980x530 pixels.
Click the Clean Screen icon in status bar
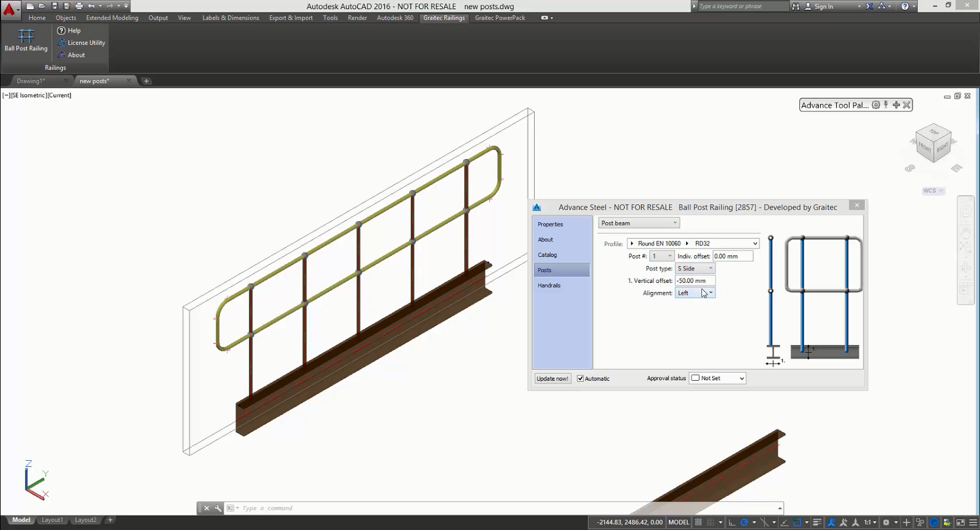(960, 522)
